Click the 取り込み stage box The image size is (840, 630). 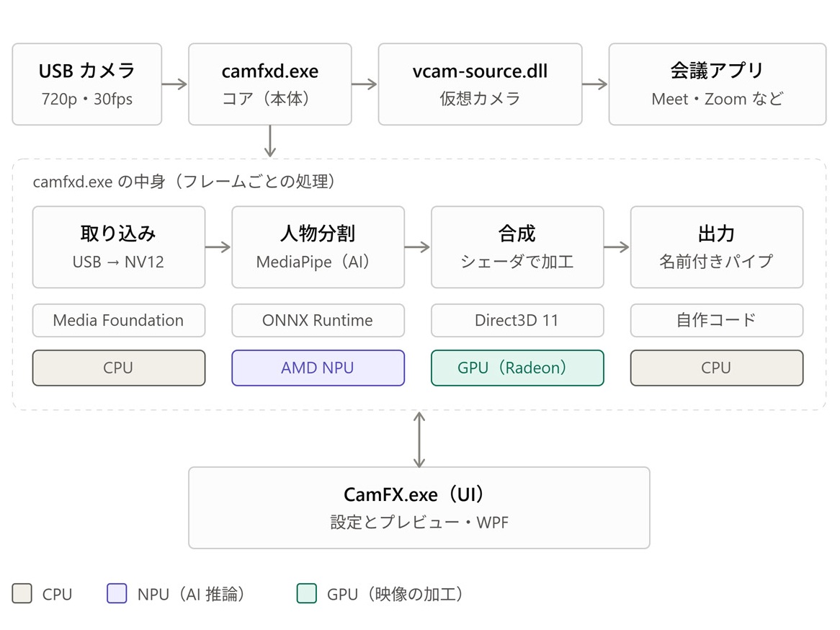(118, 247)
